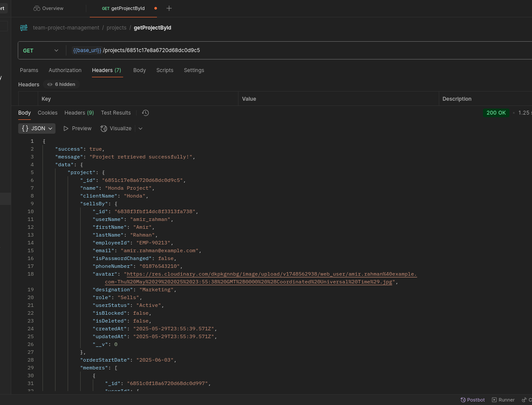Click the plus icon to open new tab
Screen dimensions: 532x405
[x=169, y=8]
